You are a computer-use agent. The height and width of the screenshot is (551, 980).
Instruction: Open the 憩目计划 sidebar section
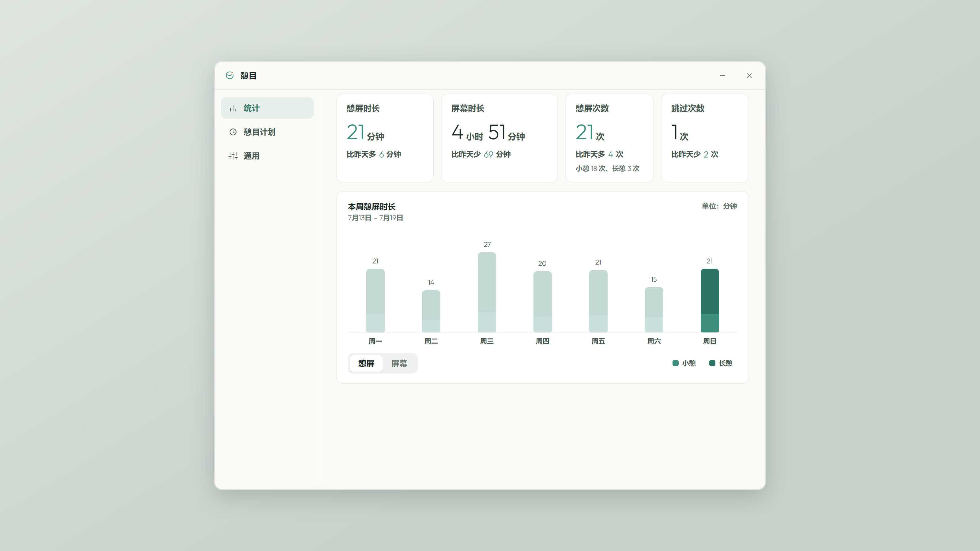click(267, 132)
